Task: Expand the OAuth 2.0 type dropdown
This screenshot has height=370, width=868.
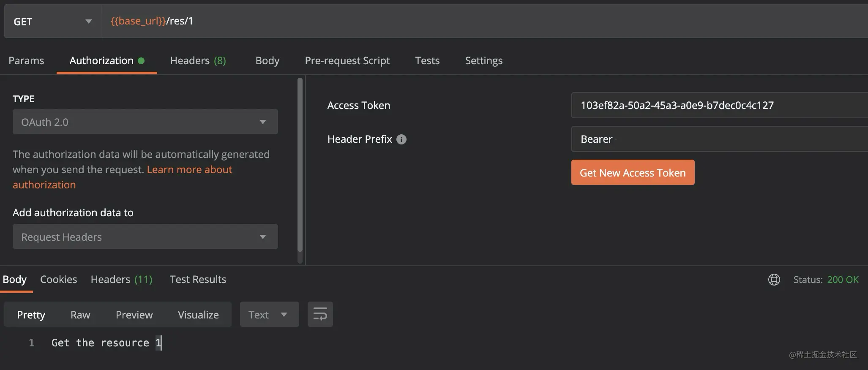Action: coord(145,122)
